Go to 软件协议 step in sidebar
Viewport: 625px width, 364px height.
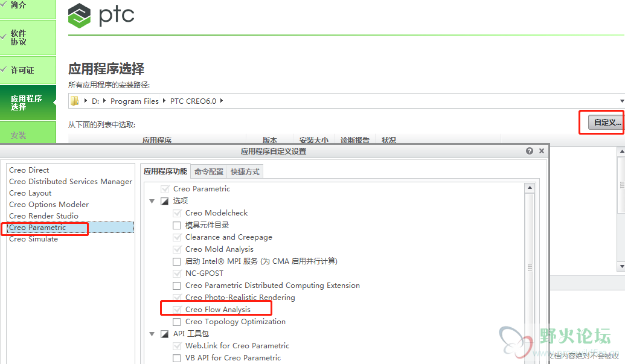click(x=28, y=37)
